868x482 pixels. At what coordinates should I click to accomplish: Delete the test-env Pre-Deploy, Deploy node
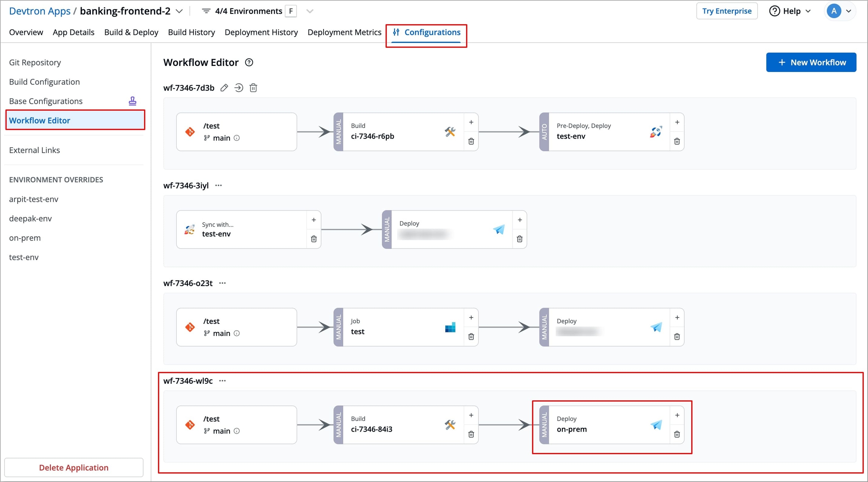pyautogui.click(x=677, y=141)
